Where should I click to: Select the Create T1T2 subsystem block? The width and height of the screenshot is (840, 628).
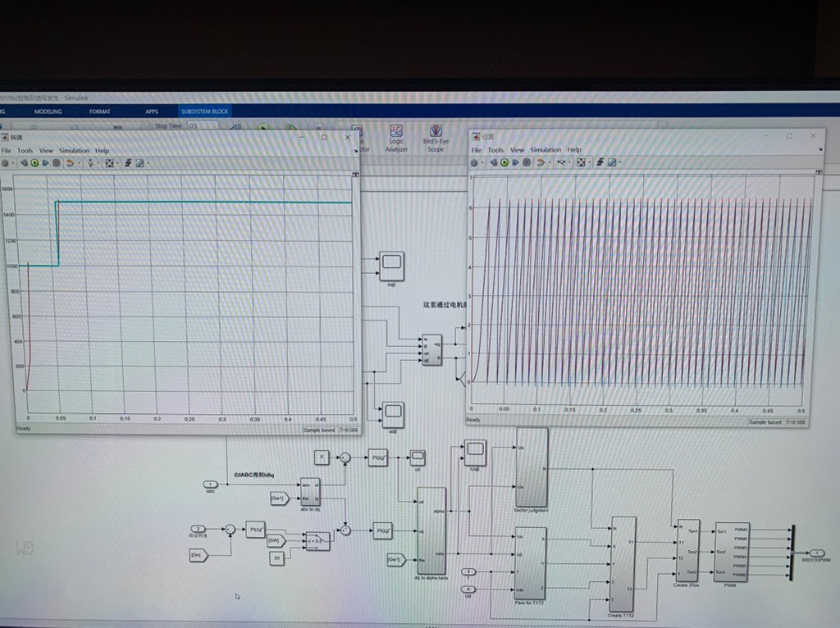pyautogui.click(x=623, y=564)
